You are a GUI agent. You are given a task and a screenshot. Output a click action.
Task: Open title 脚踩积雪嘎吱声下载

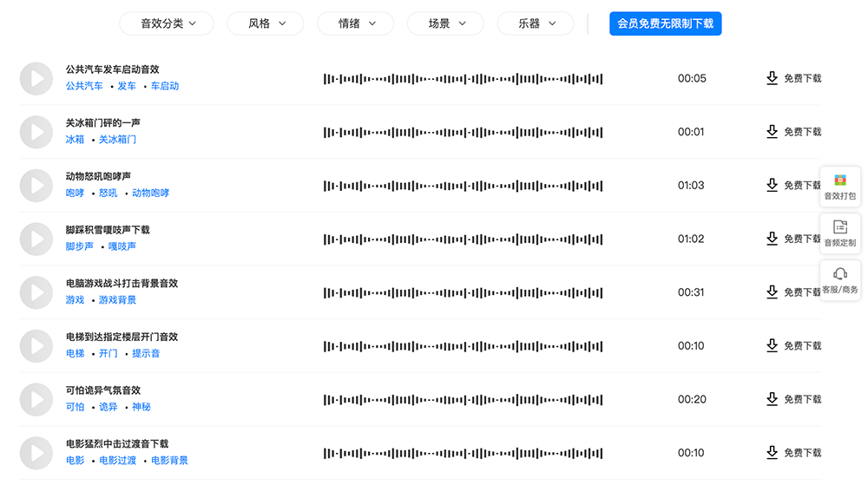(x=108, y=230)
